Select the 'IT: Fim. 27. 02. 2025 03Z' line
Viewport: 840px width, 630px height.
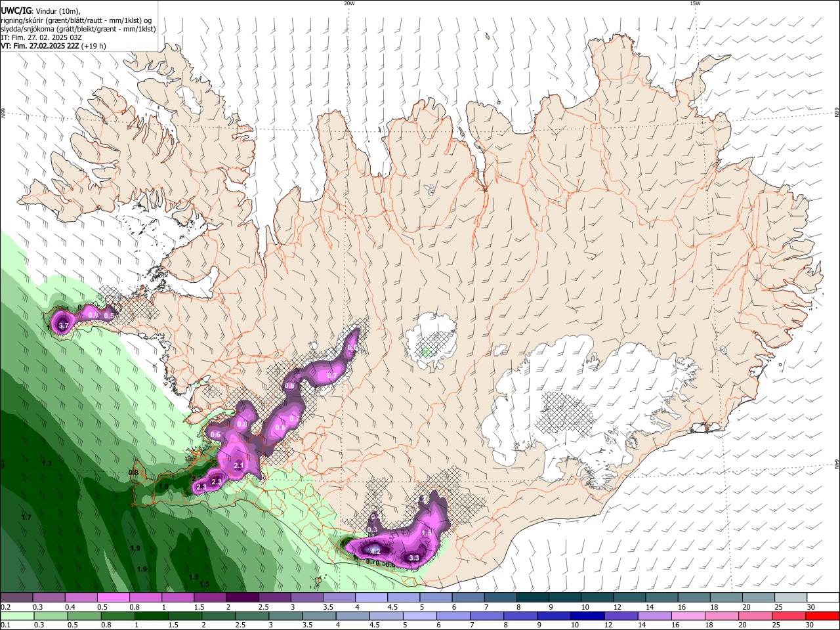(41, 37)
